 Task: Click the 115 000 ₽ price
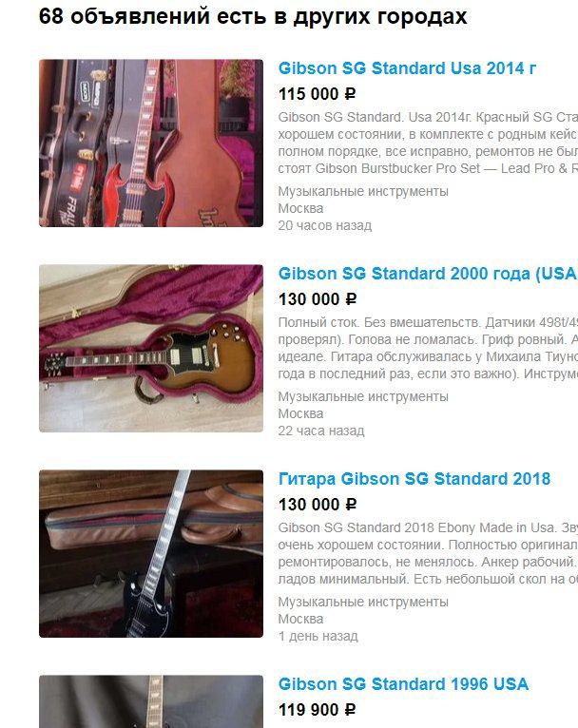coord(318,94)
